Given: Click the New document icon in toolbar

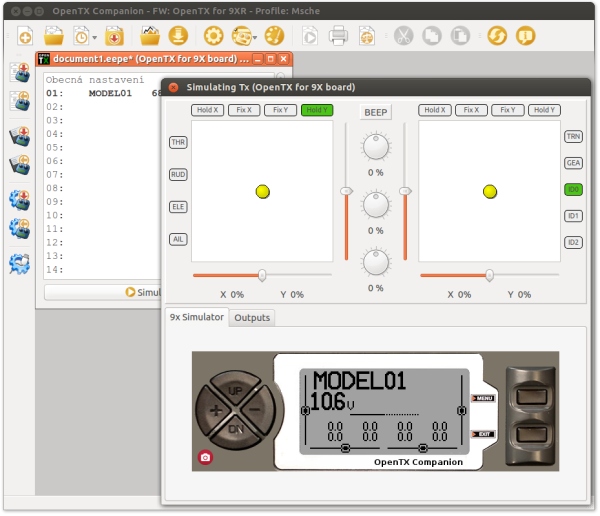Looking at the screenshot, I should 25,36.
